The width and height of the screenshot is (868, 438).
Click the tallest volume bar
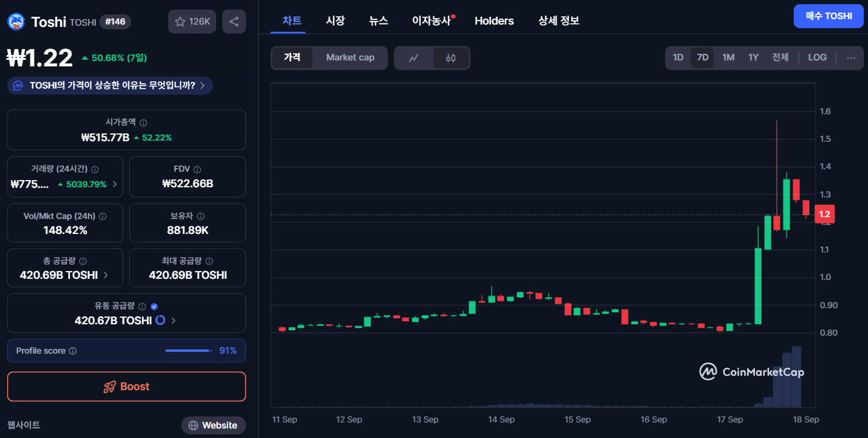[796, 377]
